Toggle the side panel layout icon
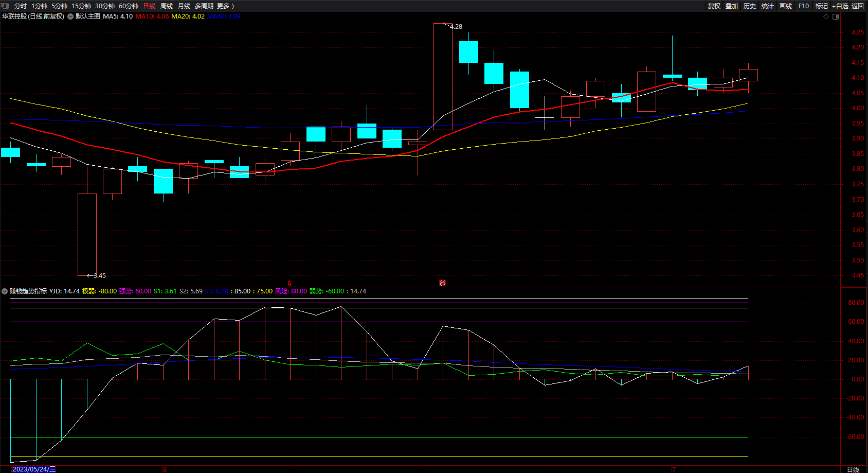The image size is (868, 473). pyautogui.click(x=836, y=16)
